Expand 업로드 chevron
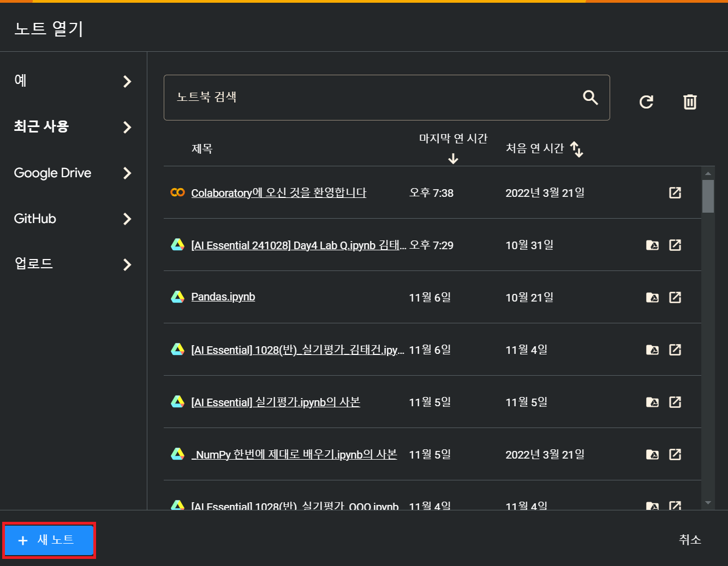 click(127, 264)
